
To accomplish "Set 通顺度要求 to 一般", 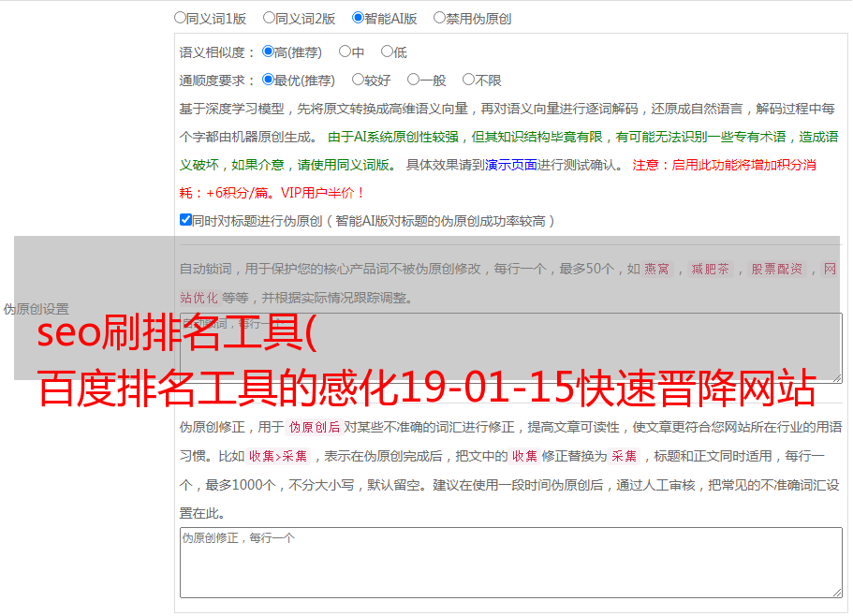I will [414, 80].
